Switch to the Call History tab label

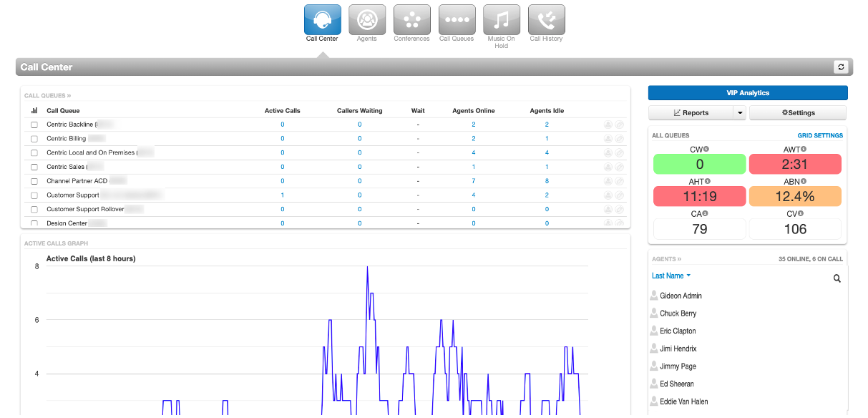[x=546, y=39]
